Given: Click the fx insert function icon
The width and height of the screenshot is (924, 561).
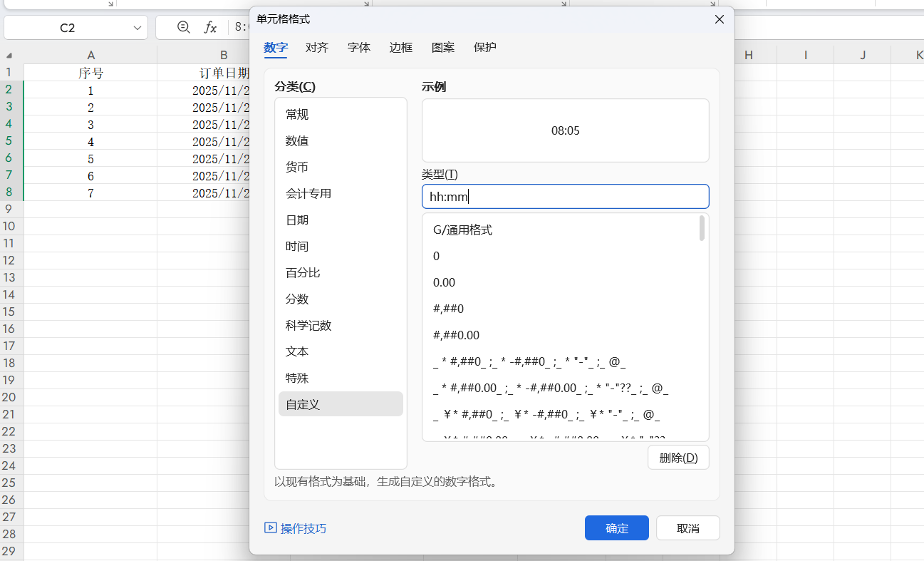Looking at the screenshot, I should tap(210, 26).
